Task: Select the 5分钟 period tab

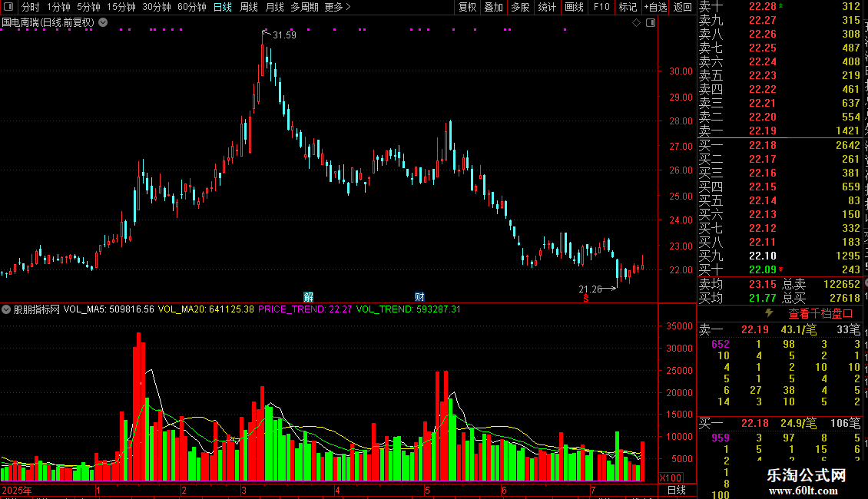Action: [x=88, y=7]
